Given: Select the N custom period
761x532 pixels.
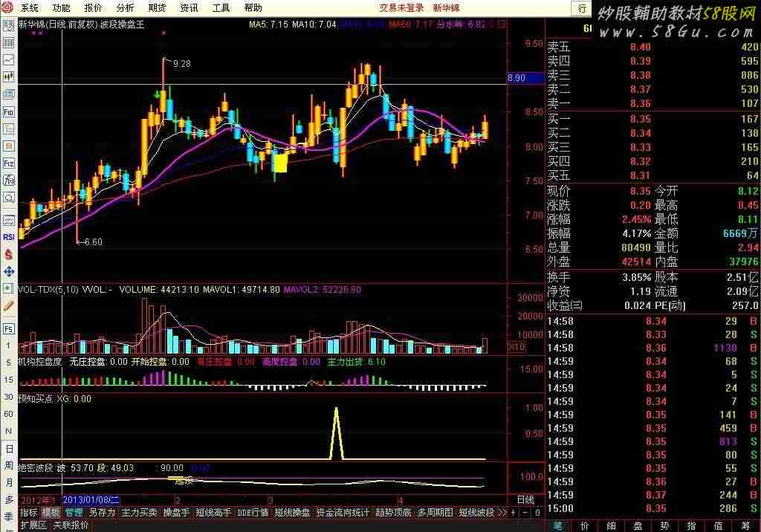Looking at the screenshot, I should point(9,431).
